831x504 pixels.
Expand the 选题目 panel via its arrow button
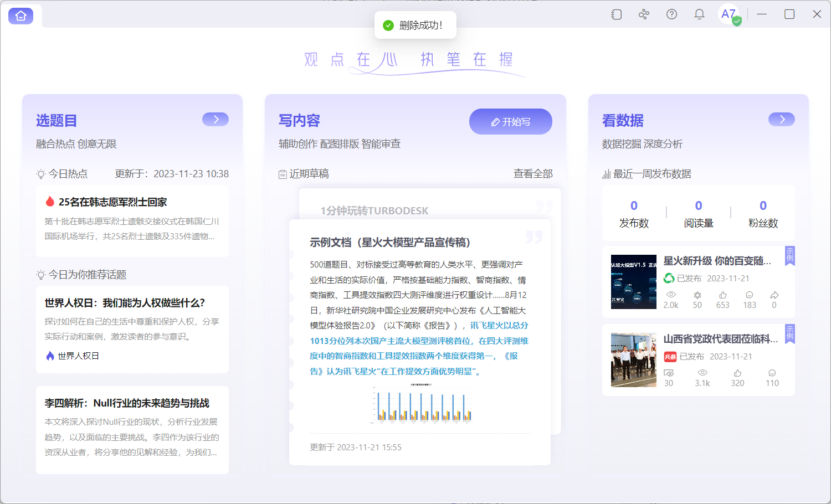[215, 119]
